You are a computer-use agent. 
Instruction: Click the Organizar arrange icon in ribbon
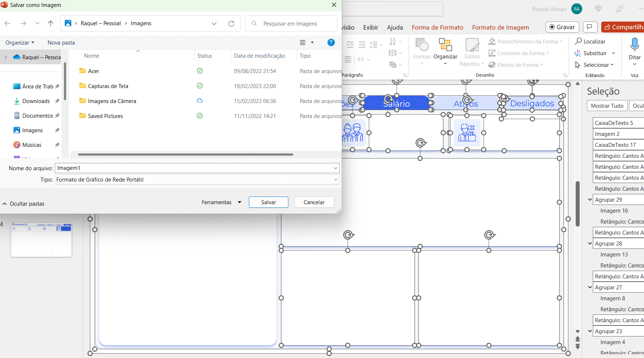coord(445,45)
